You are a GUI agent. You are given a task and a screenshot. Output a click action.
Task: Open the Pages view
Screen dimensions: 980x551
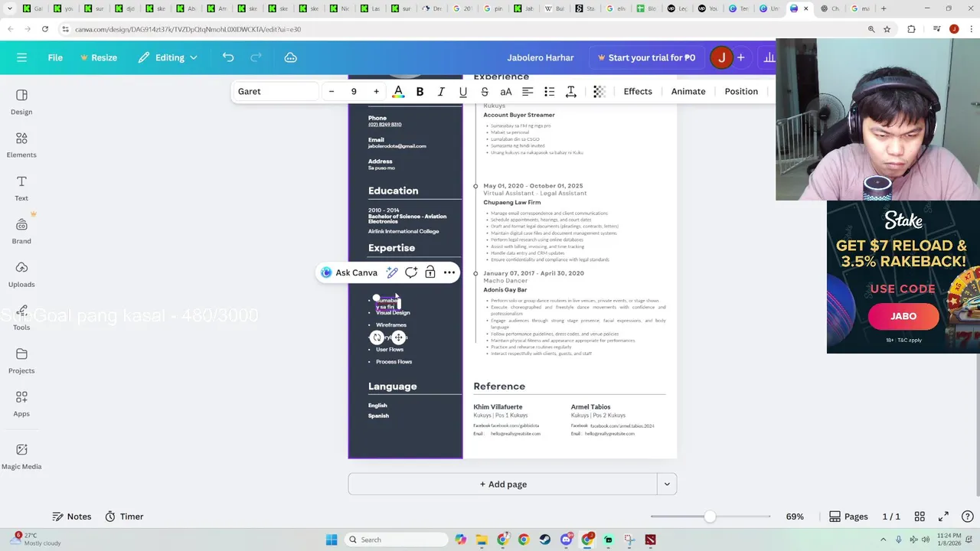tap(848, 517)
